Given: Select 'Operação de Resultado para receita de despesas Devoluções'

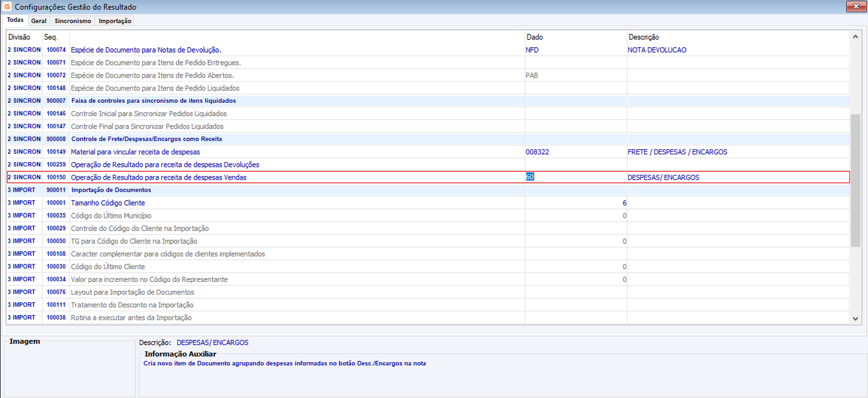Looking at the screenshot, I should pos(428,165).
